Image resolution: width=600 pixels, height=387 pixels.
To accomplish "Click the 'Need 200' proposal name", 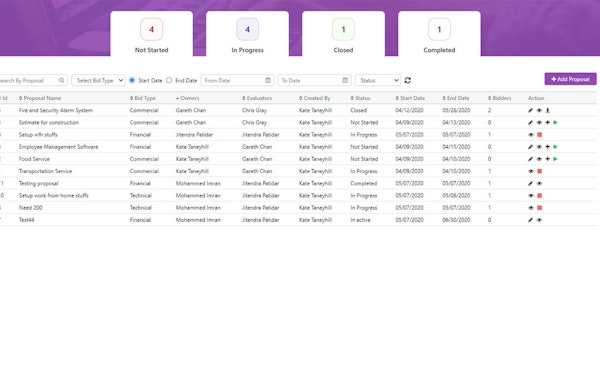I will tap(31, 208).
